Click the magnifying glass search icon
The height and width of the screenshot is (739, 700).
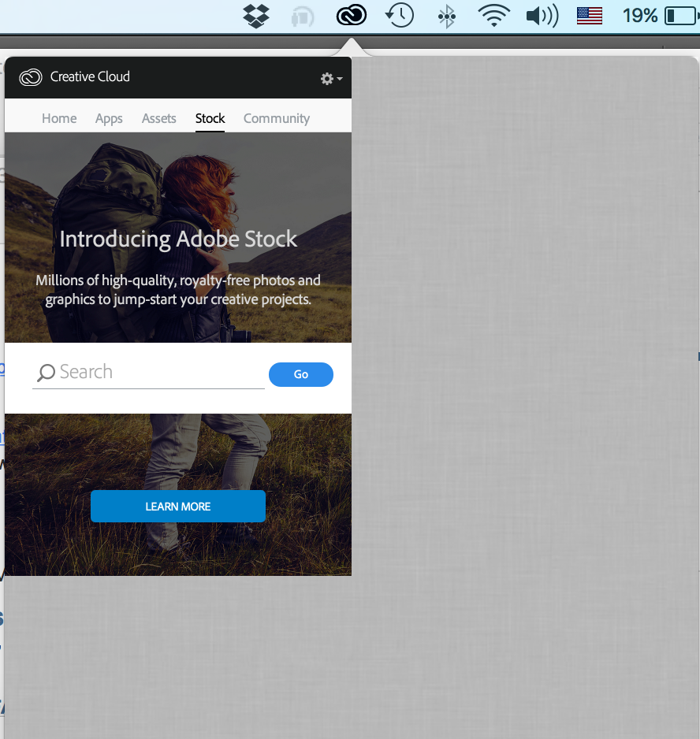46,373
